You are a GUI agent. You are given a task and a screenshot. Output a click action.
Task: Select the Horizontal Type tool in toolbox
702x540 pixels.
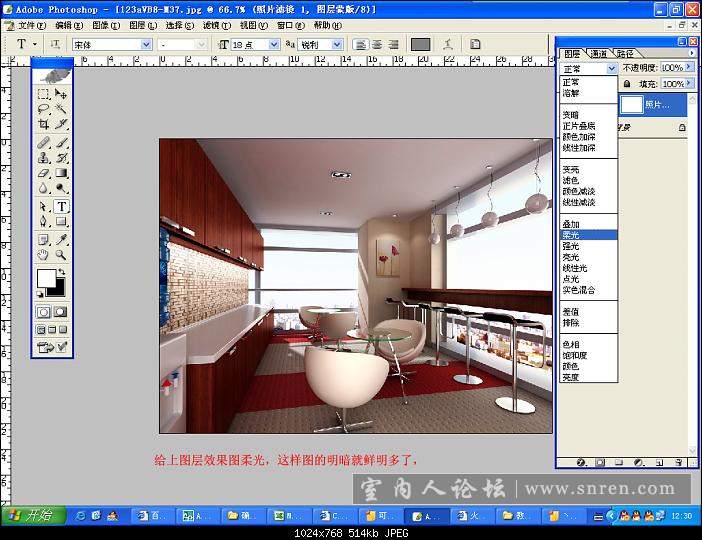[x=61, y=206]
